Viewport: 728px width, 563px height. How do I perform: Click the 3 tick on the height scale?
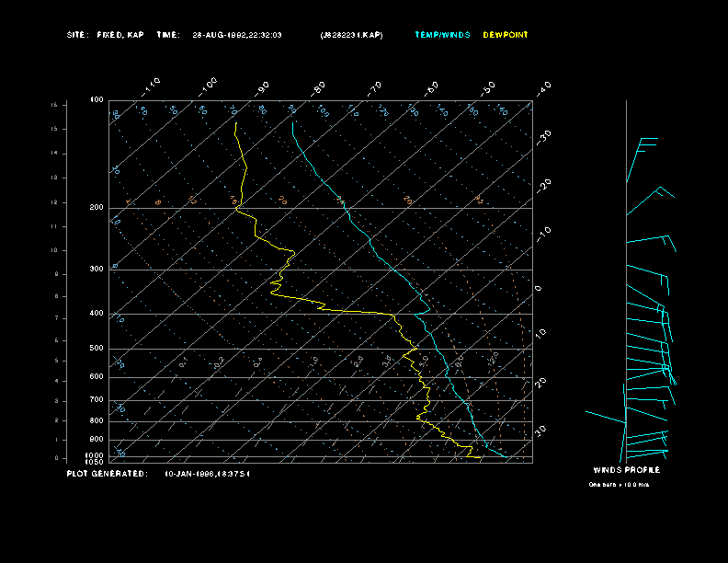(57, 401)
